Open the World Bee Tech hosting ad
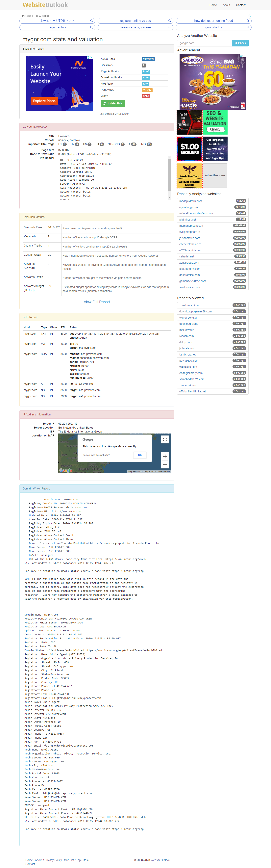This screenshot has width=271, height=868. (x=189, y=175)
